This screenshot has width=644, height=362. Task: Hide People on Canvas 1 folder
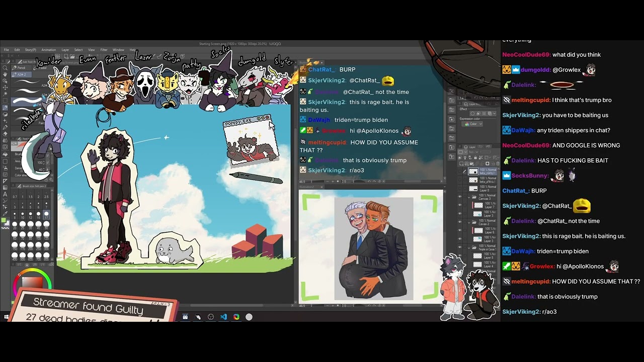[459, 247]
